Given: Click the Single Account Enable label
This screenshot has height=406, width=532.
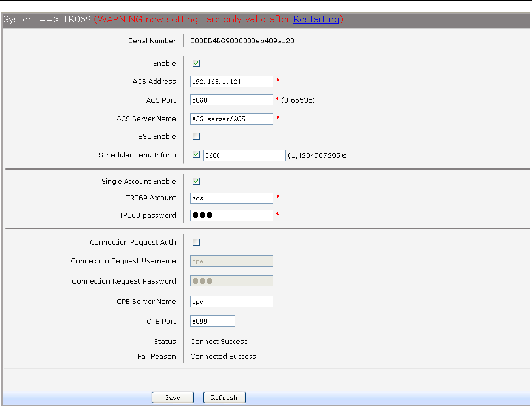Looking at the screenshot, I should pyautogui.click(x=138, y=181).
